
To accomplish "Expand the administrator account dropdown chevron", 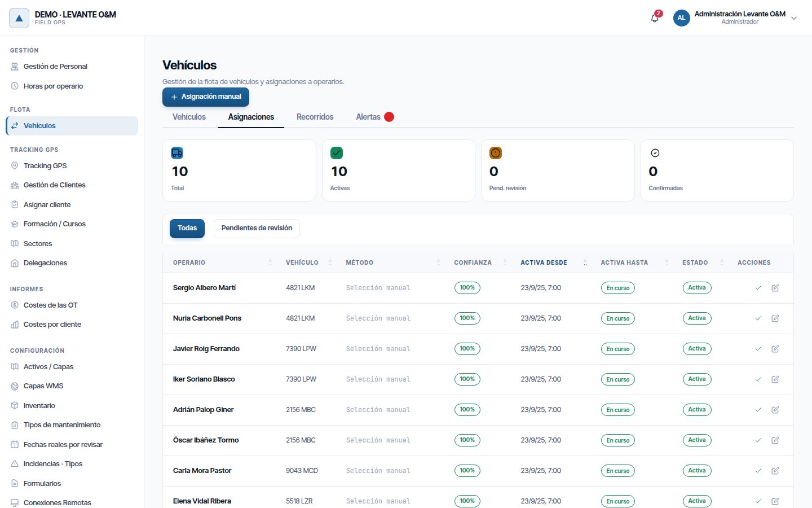I will pyautogui.click(x=794, y=18).
